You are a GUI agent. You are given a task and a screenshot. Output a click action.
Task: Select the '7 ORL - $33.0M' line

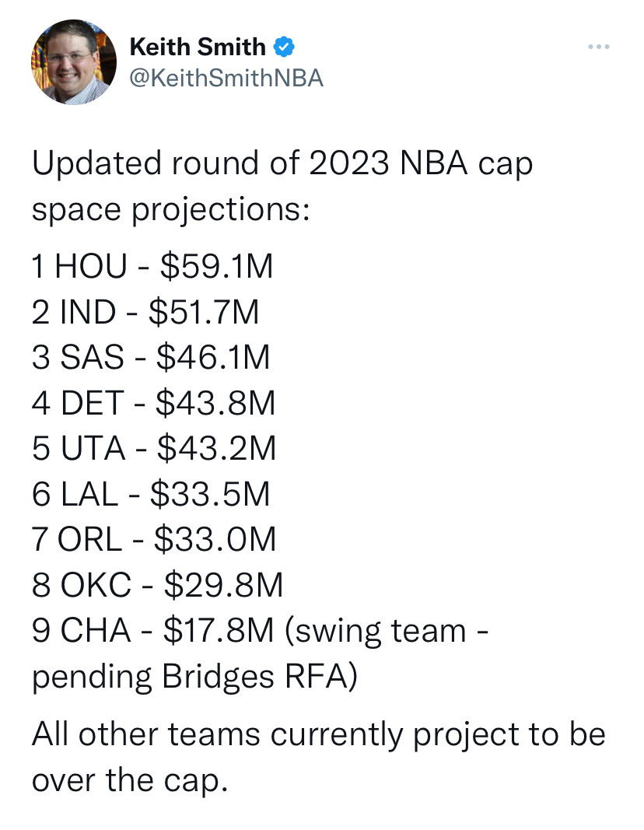click(x=154, y=539)
